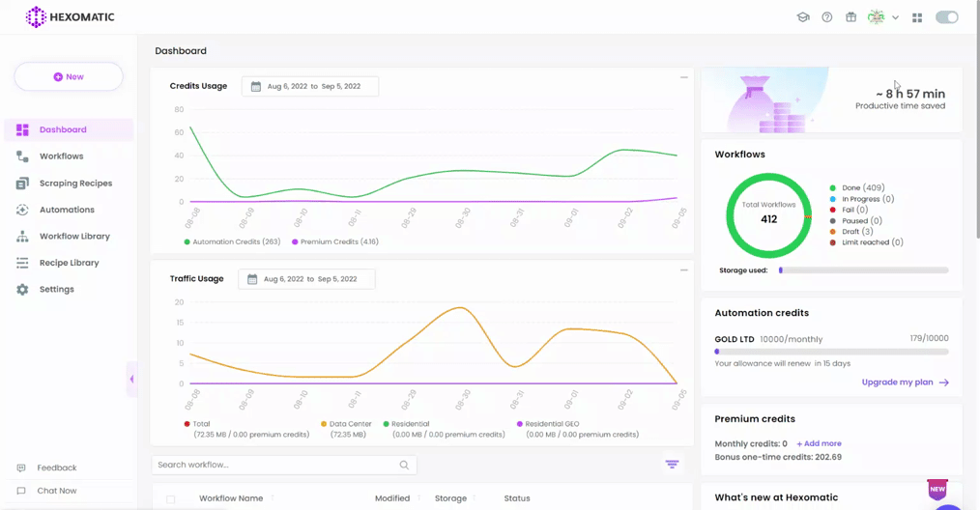
Task: Click the search magnifier icon
Action: click(x=404, y=465)
